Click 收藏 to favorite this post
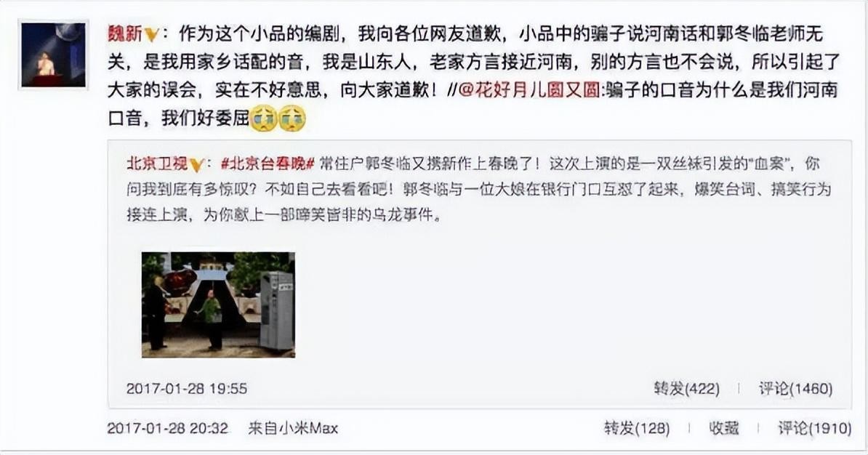868x455 pixels. [724, 428]
